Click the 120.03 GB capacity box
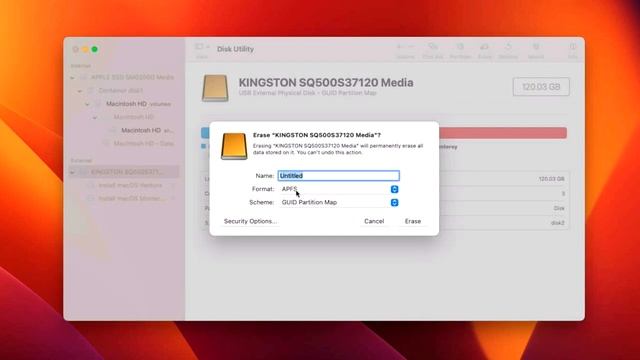Screen dimensions: 640x360 click(x=541, y=87)
